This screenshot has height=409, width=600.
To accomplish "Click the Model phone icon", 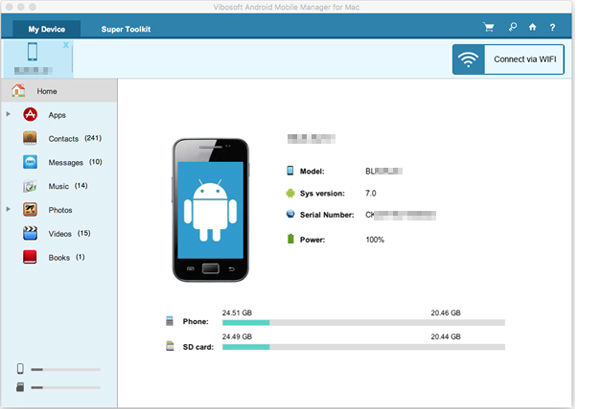I will point(290,171).
